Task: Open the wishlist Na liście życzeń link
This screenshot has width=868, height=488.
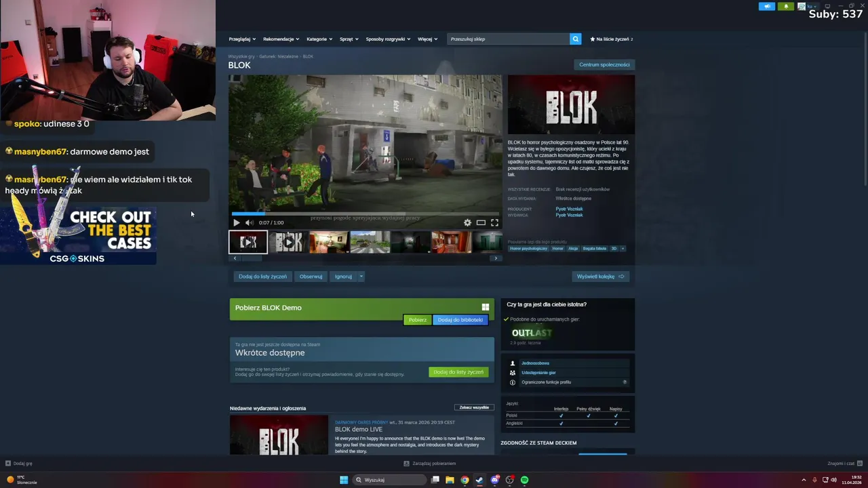Action: (x=612, y=39)
